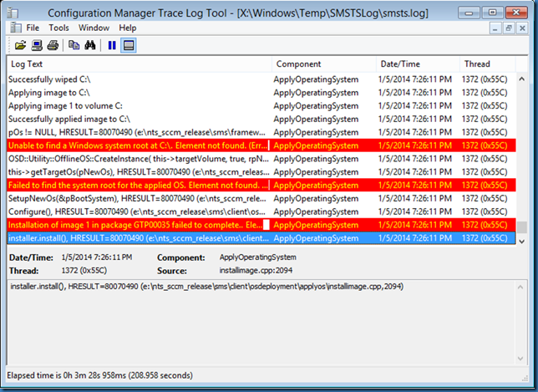The width and height of the screenshot is (538, 392).
Task: Select the 'pOs != NULL, HRESULT=80070490' row
Action: pyautogui.click(x=261, y=132)
